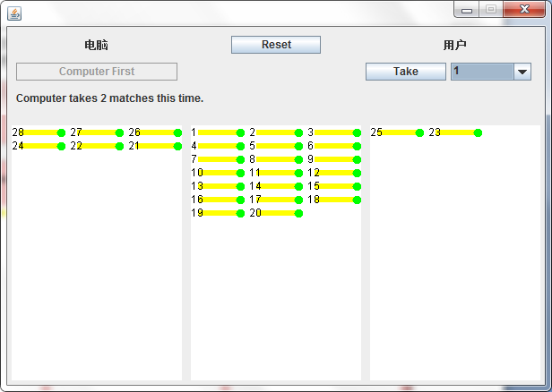Select match number 28 in computer pile
Screen dimensions: 552x392
pos(39,132)
